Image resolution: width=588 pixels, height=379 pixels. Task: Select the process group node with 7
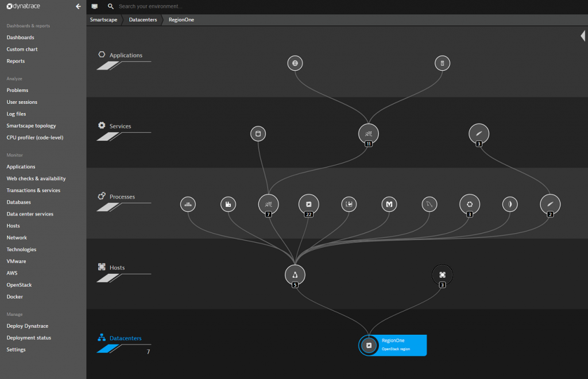click(269, 204)
